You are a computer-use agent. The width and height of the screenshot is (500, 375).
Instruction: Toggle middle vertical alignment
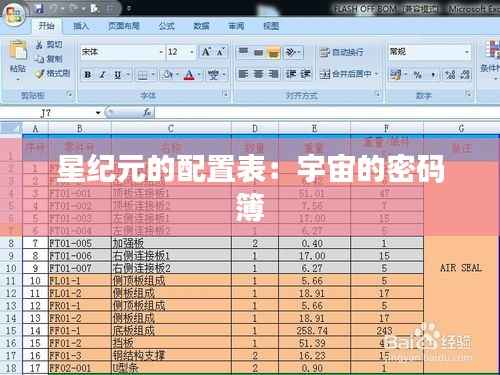[258, 52]
